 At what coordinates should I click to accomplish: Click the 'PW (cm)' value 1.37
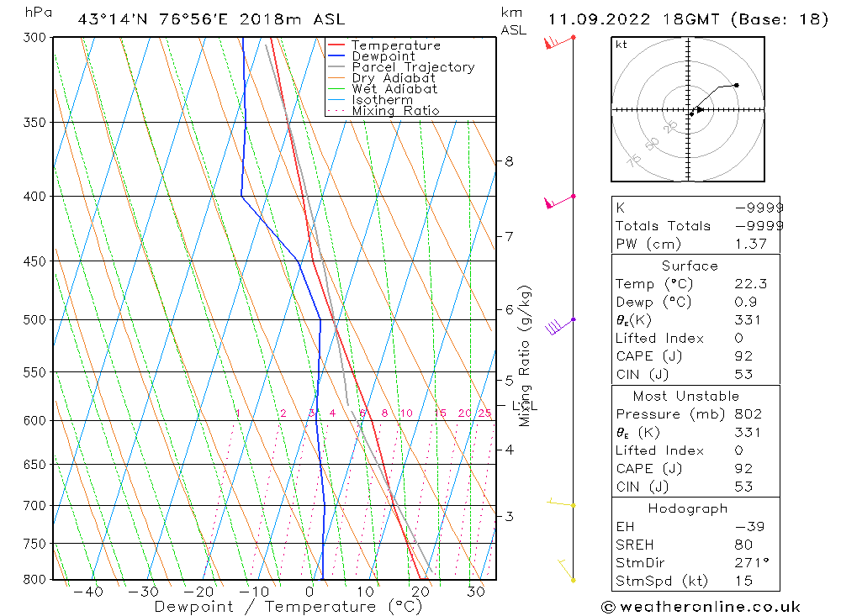(x=751, y=244)
